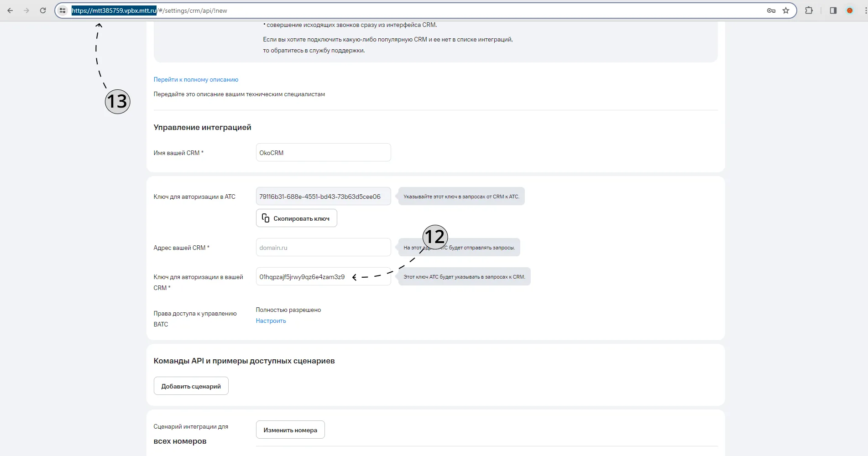868x456 pixels.
Task: Focus the Имя вашей CRM field
Action: coord(323,152)
